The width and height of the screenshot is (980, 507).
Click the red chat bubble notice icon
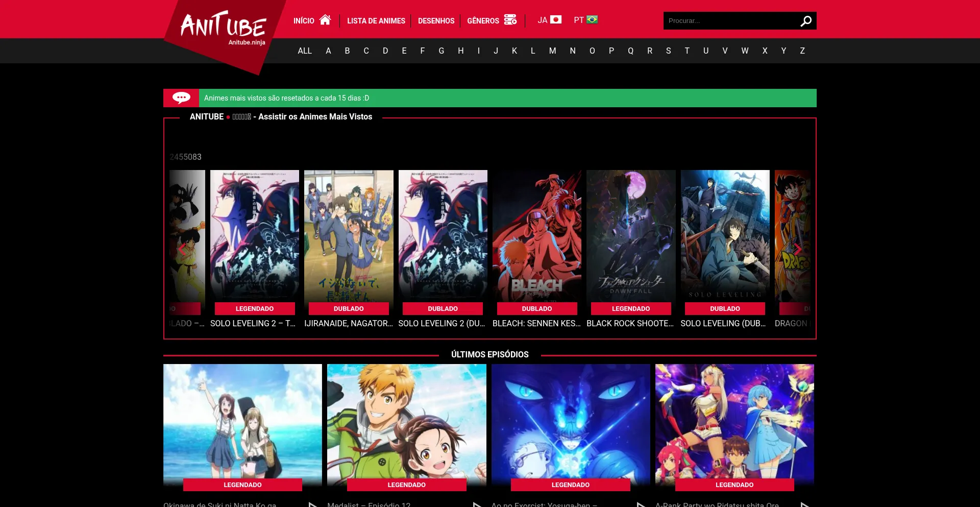click(181, 98)
